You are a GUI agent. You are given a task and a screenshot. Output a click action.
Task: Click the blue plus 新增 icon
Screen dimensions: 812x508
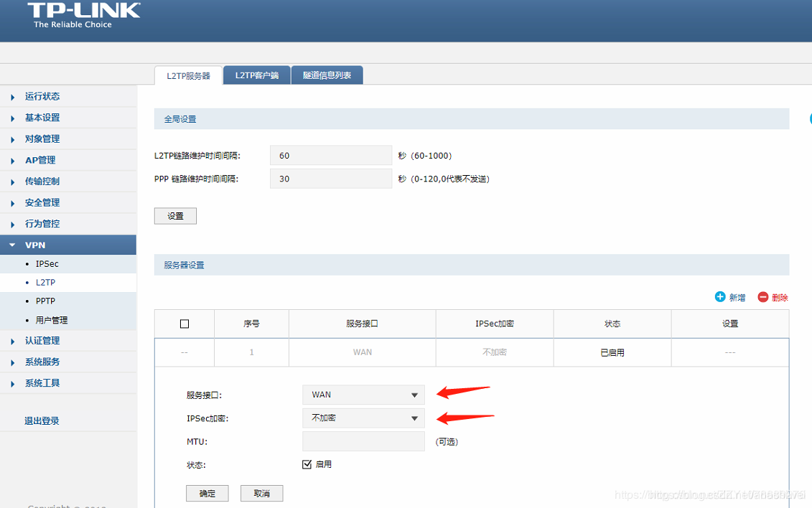point(720,297)
